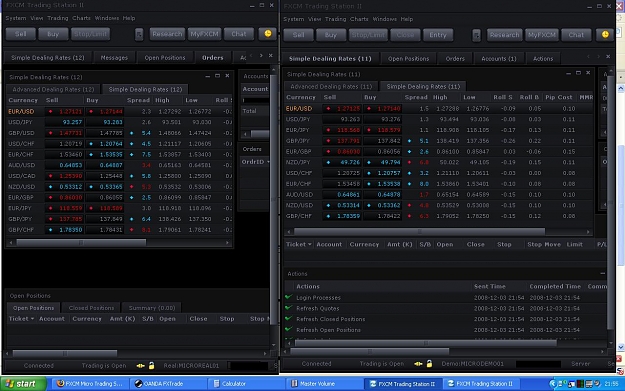Click Buy button in left Trading Station window
This screenshot has width=625, height=391.
click(53, 34)
